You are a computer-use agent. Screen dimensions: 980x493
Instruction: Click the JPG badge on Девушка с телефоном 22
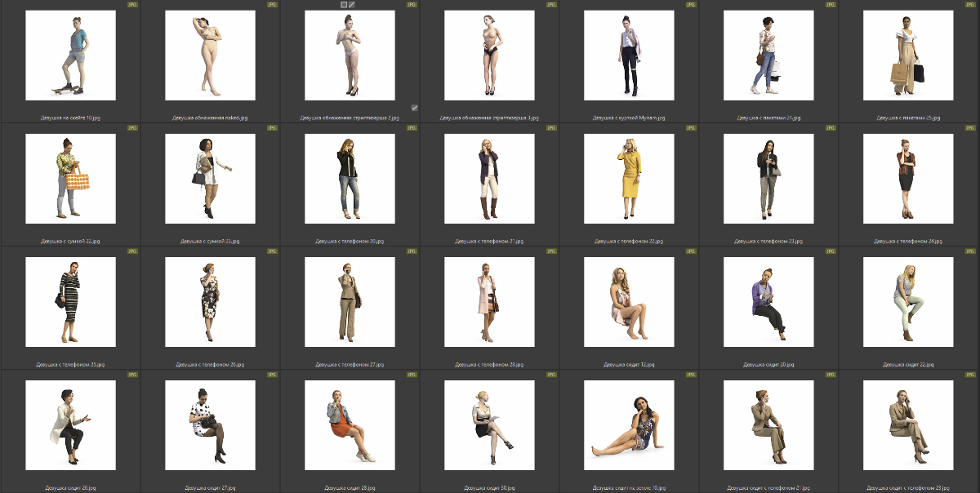pos(691,128)
